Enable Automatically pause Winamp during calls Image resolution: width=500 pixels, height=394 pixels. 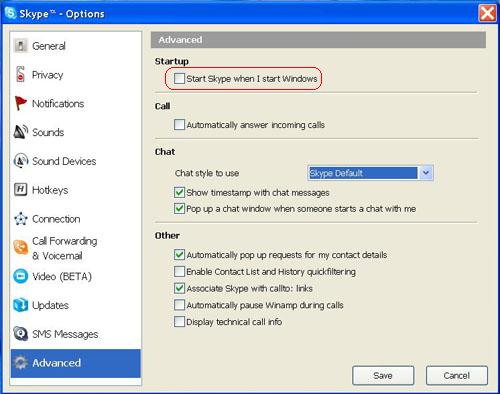pyautogui.click(x=179, y=305)
